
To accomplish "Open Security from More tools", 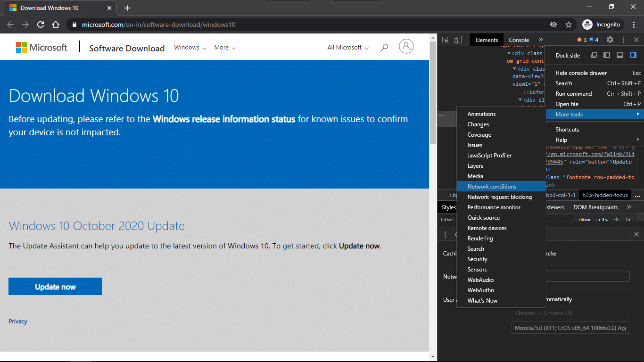I will click(501, 259).
